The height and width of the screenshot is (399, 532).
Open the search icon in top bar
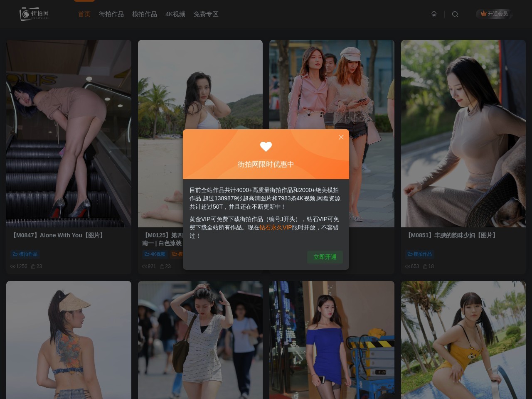tap(455, 14)
